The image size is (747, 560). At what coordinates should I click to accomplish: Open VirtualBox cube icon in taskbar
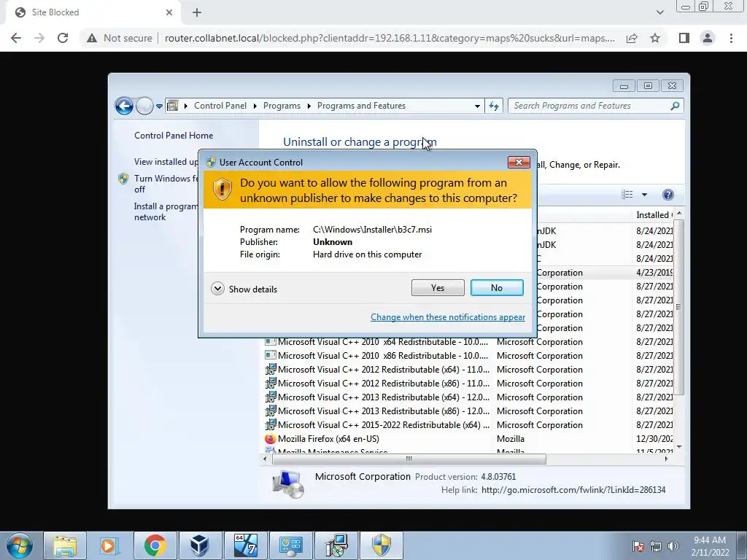click(x=199, y=545)
